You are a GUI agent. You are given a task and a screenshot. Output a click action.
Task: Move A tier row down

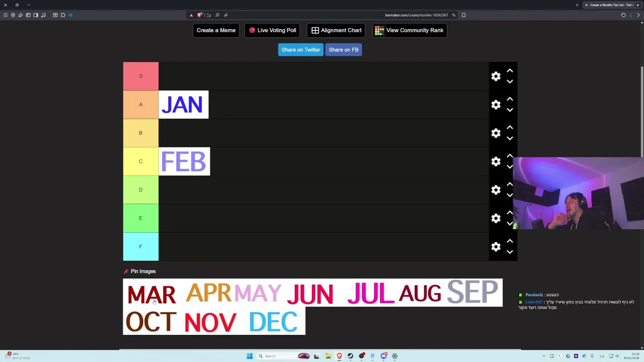[x=510, y=110]
